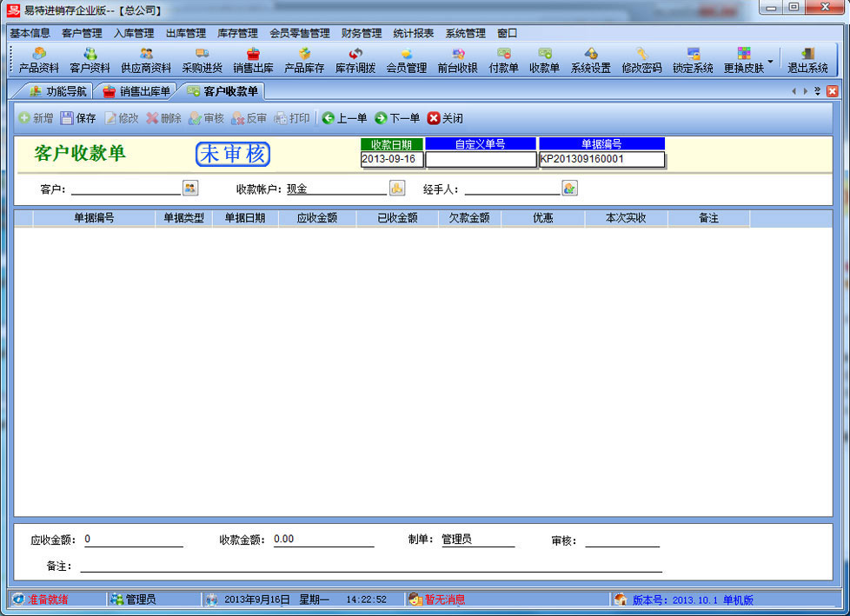The height and width of the screenshot is (616, 850).
Task: Click the 保存 save button
Action: (78, 118)
